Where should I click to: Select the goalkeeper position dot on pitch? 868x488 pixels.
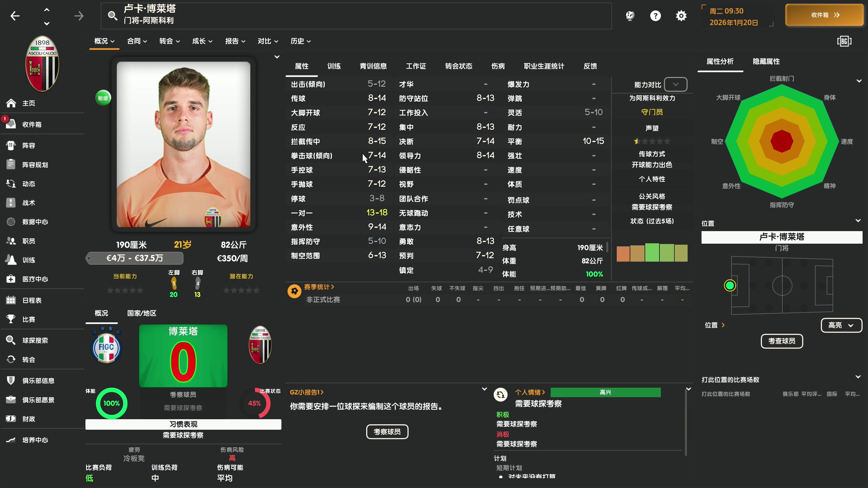(x=730, y=286)
